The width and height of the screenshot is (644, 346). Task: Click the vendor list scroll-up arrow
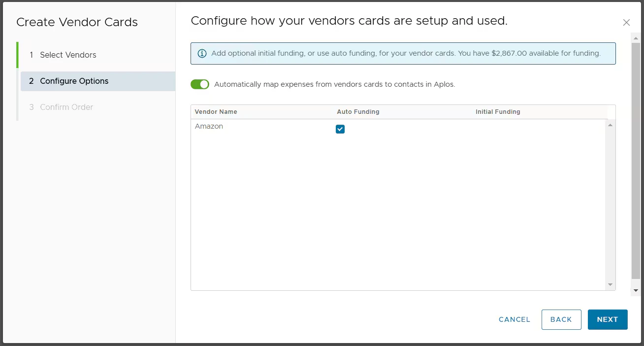click(610, 125)
